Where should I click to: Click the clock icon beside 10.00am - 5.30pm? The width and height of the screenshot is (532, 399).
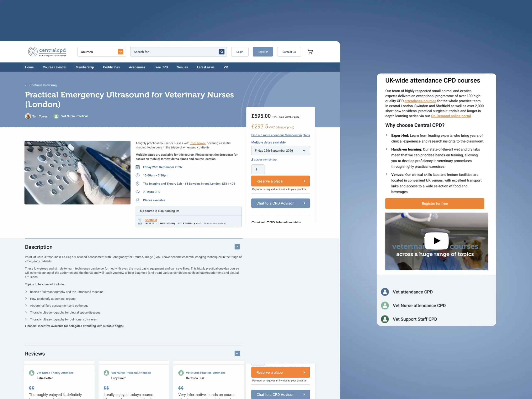pyautogui.click(x=138, y=175)
